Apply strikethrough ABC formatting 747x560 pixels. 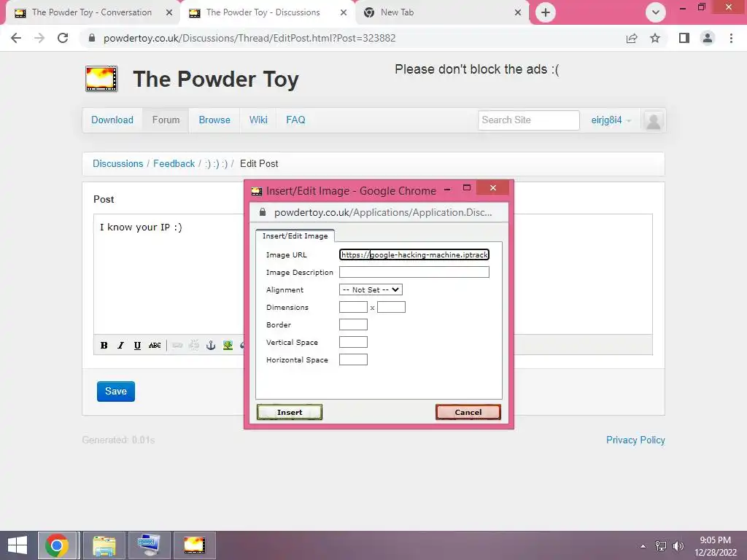coord(155,345)
